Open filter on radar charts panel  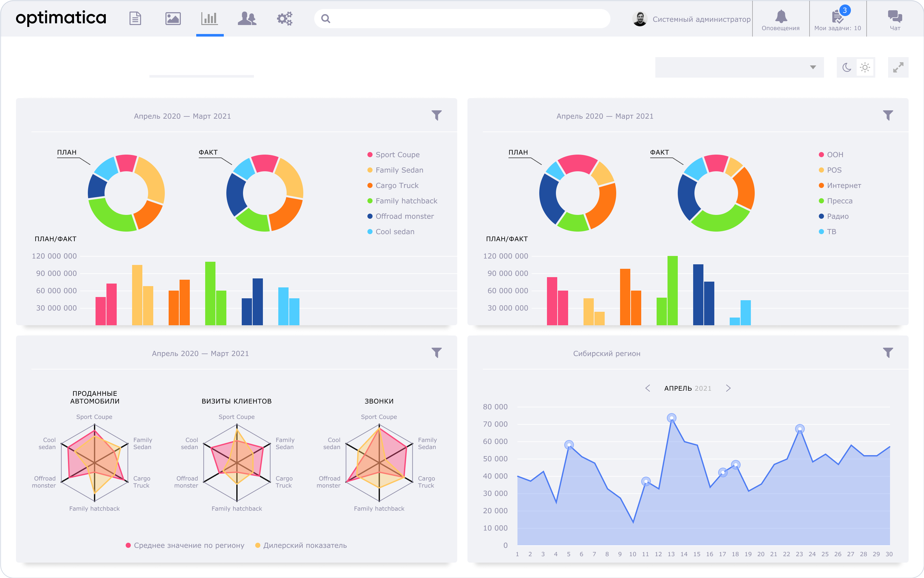tap(436, 353)
